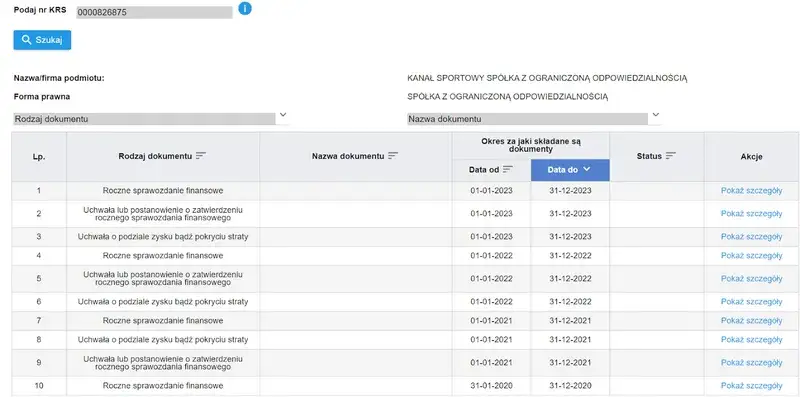Show details for row 1
800x397 pixels.
pyautogui.click(x=751, y=190)
